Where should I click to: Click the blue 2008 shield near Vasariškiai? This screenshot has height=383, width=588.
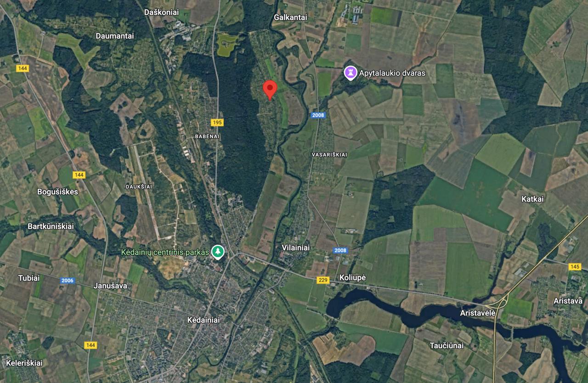point(318,115)
